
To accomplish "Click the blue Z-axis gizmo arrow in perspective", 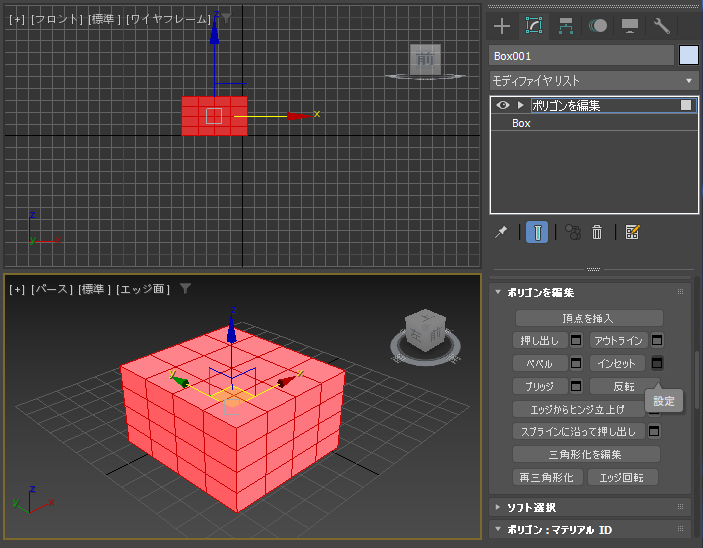I will click(x=231, y=331).
